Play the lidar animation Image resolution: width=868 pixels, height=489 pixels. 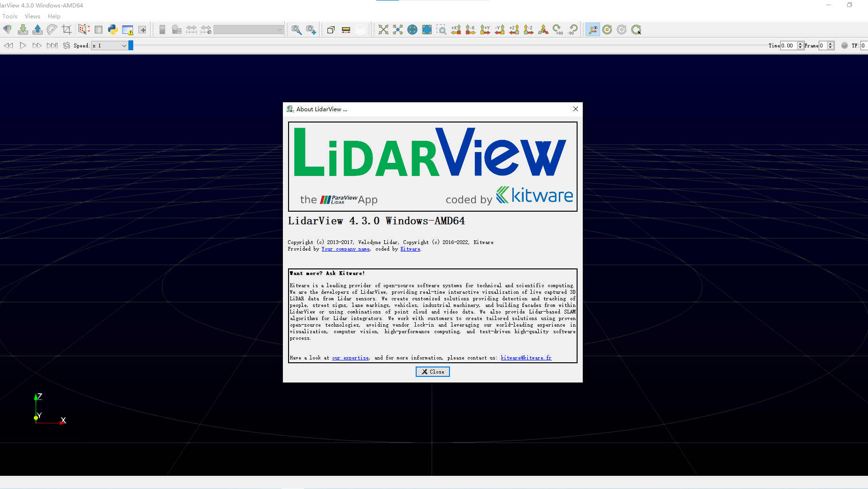[x=23, y=46]
